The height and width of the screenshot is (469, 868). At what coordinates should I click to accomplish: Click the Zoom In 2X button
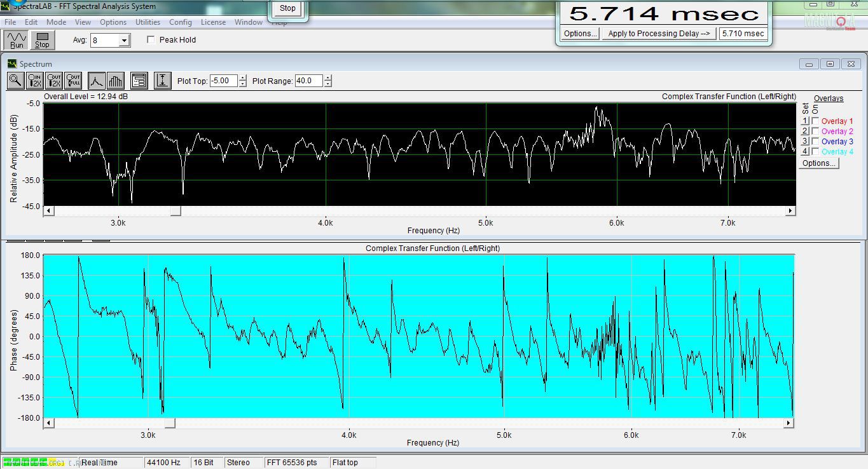[x=35, y=81]
